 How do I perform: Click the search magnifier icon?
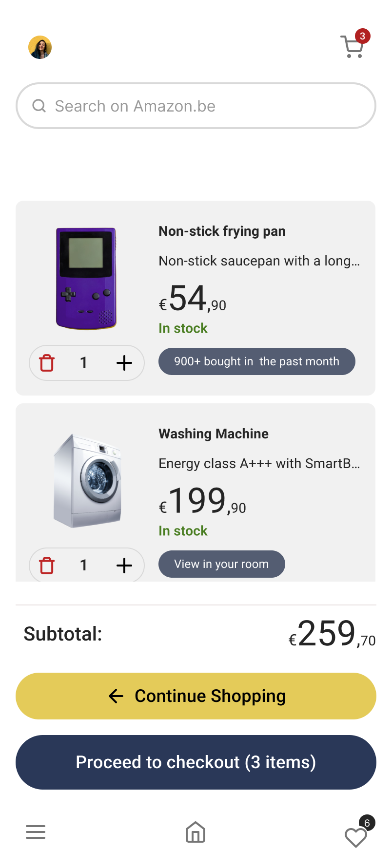point(39,106)
